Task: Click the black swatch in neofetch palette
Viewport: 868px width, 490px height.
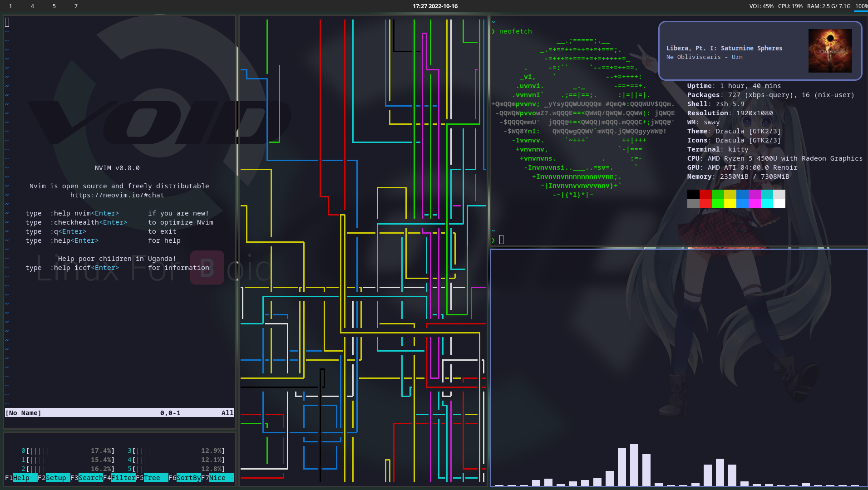Action: pos(693,194)
